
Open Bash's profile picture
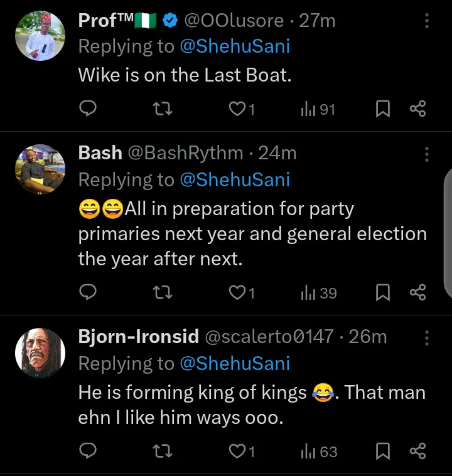40,169
